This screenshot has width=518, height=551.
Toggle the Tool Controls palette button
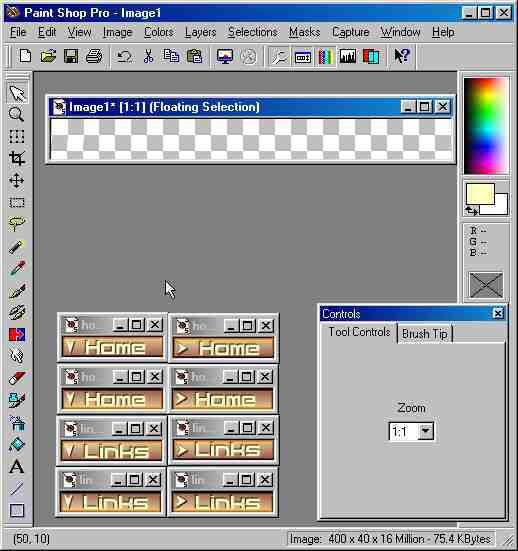click(x=303, y=56)
